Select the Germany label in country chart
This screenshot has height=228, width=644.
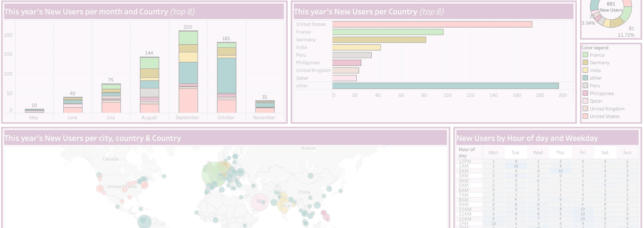point(306,40)
